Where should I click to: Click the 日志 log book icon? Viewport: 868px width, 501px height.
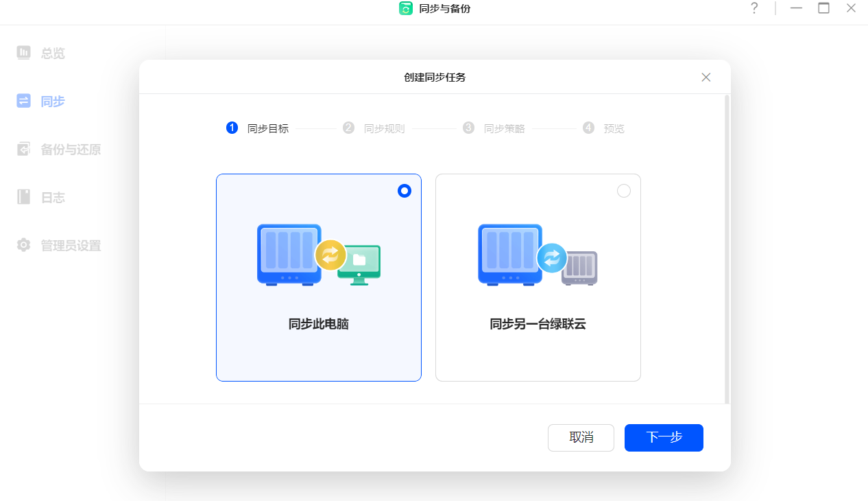(x=24, y=197)
